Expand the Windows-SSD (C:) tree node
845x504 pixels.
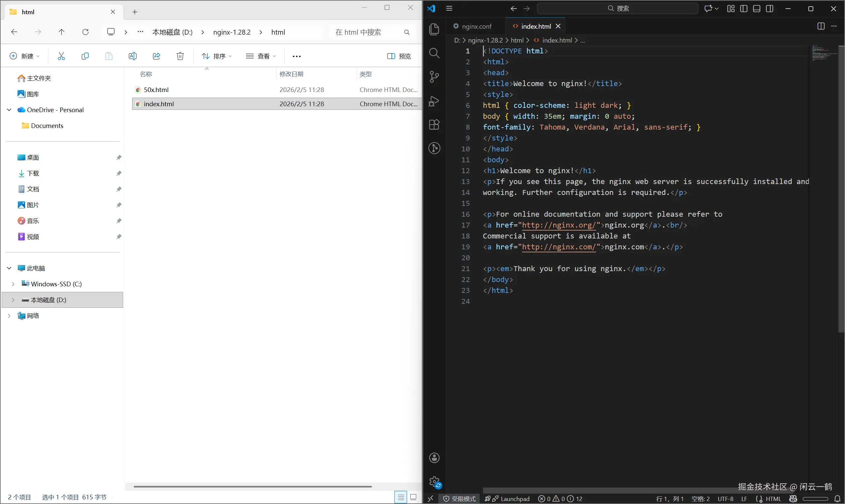(x=13, y=284)
